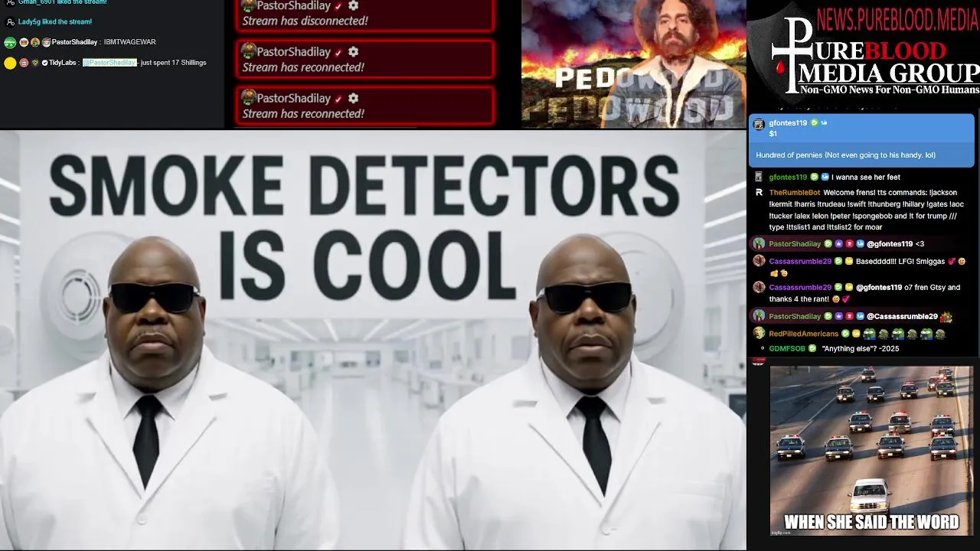Click the Rumble 'R' icon beside TheRumbleBot
Image resolution: width=980 pixels, height=551 pixels.
pyautogui.click(x=759, y=193)
